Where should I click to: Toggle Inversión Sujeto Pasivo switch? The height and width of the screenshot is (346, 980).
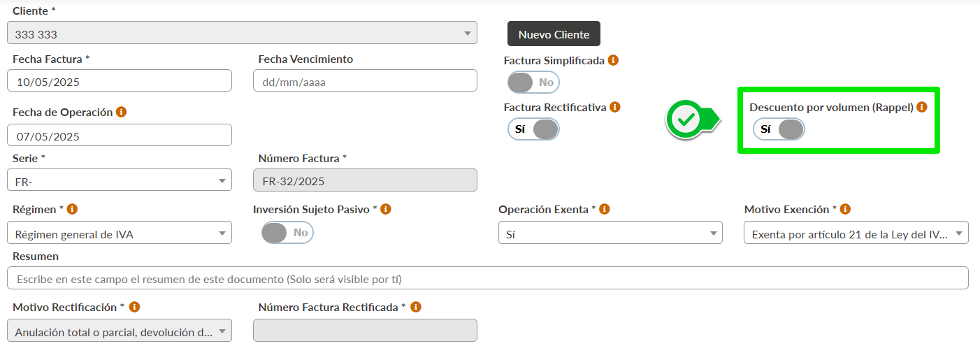click(287, 233)
